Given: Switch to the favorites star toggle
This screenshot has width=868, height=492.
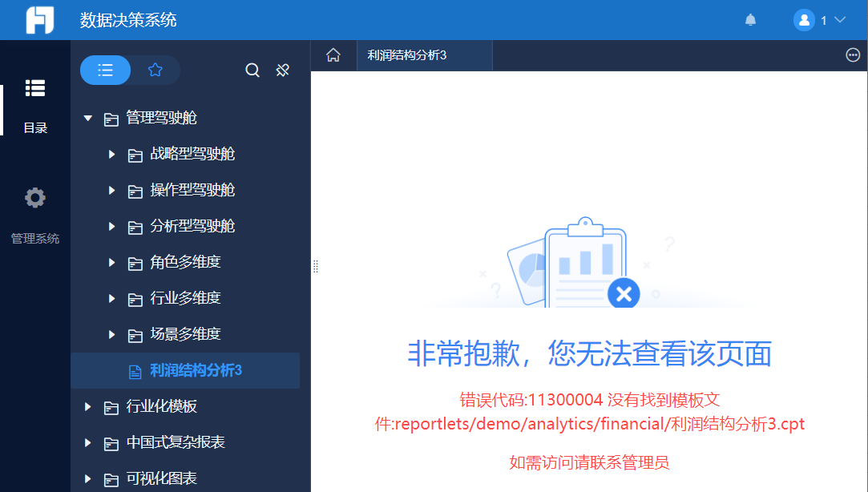Looking at the screenshot, I should (x=155, y=70).
